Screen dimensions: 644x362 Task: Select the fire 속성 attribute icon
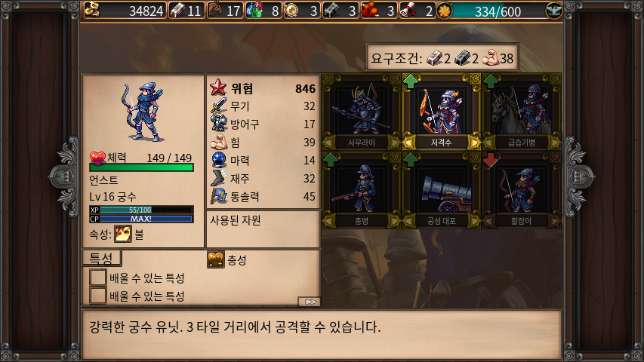[x=123, y=234]
